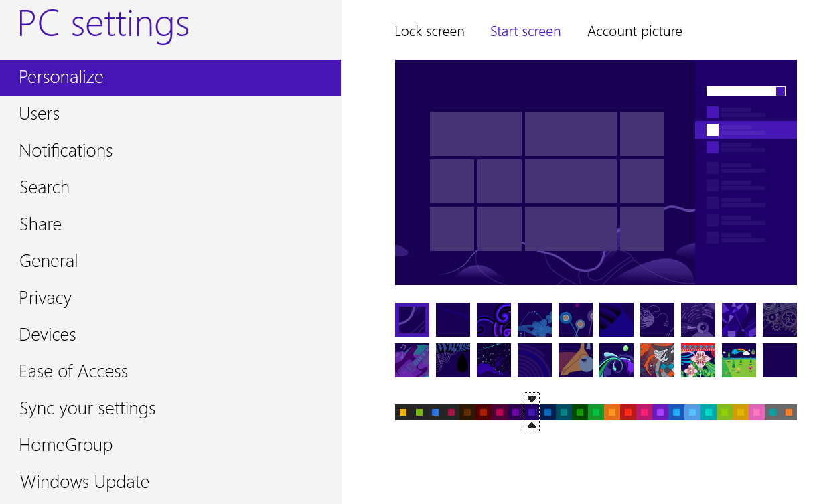The height and width of the screenshot is (504, 813).
Task: Choose the green meadow with rainbow background
Action: 739,360
